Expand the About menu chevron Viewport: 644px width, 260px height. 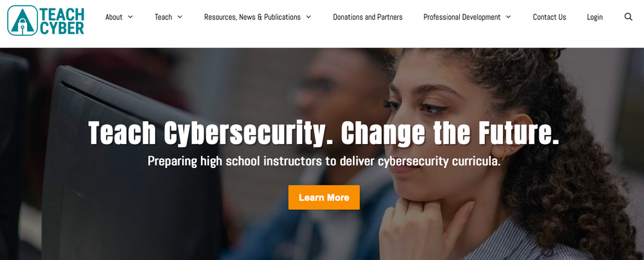coord(130,17)
